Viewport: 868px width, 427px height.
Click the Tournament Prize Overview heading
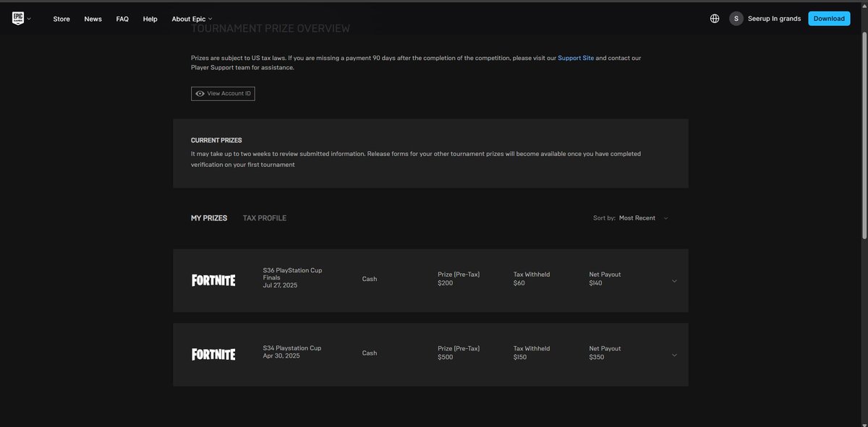[x=271, y=29]
